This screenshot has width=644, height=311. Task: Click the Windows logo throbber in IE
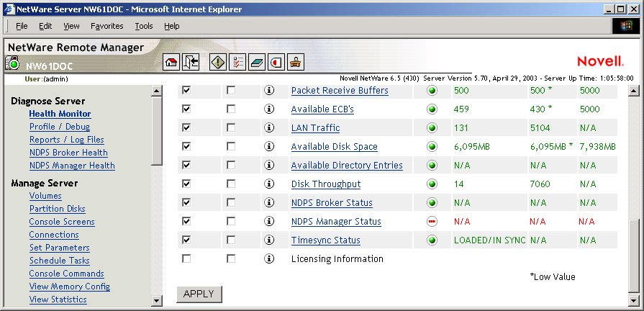(627, 26)
